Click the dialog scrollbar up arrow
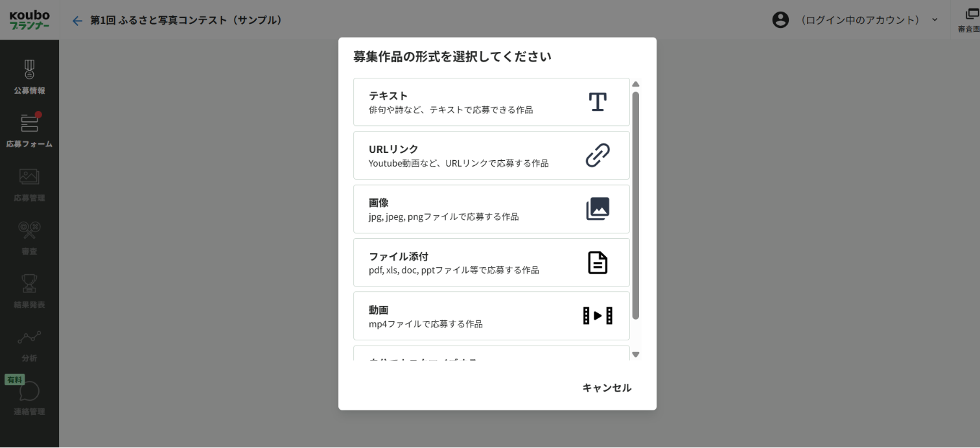Image resolution: width=980 pixels, height=448 pixels. point(635,84)
